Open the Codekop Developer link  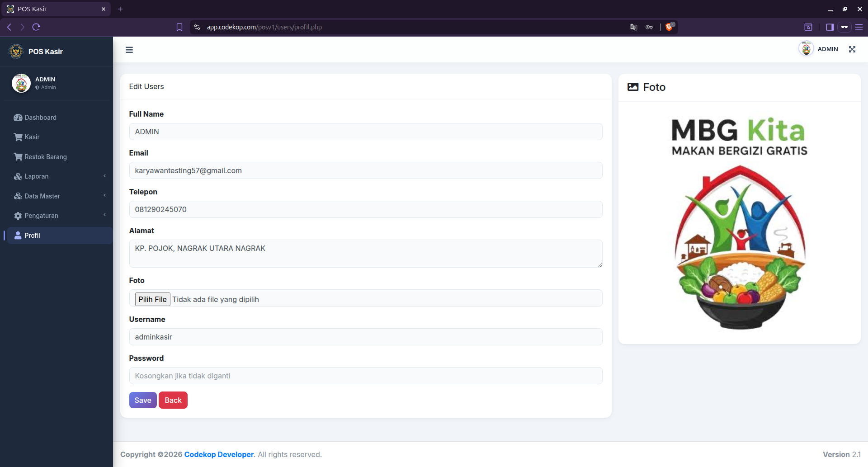[219, 454]
